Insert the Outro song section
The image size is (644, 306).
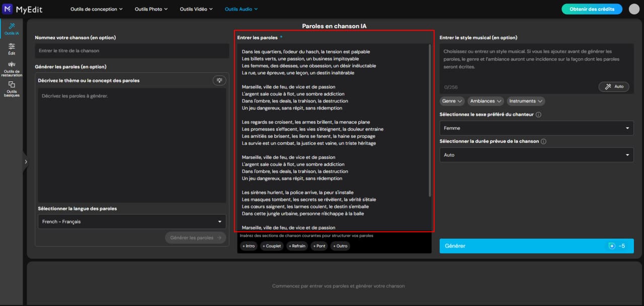(340, 246)
